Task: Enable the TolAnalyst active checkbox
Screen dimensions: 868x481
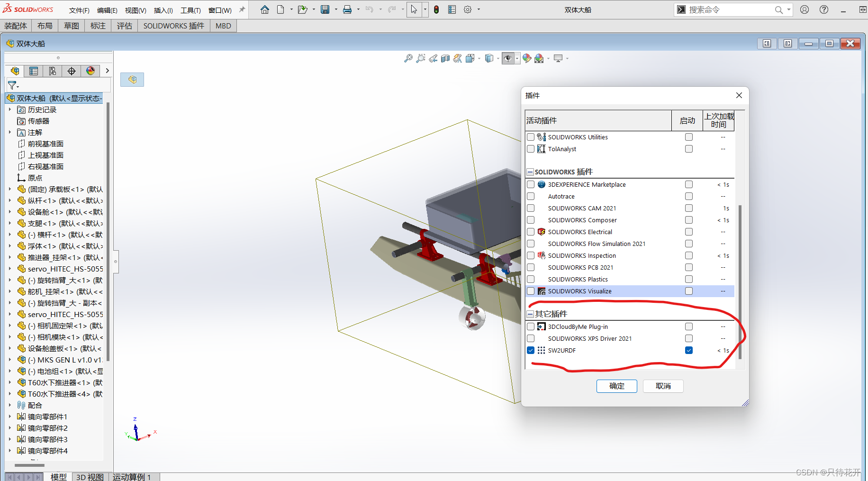Action: tap(531, 149)
